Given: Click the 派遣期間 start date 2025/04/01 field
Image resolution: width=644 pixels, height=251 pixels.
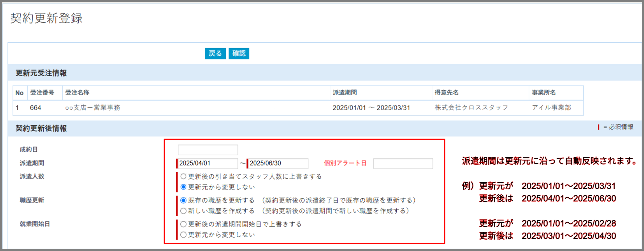Looking at the screenshot, I should coord(208,163).
